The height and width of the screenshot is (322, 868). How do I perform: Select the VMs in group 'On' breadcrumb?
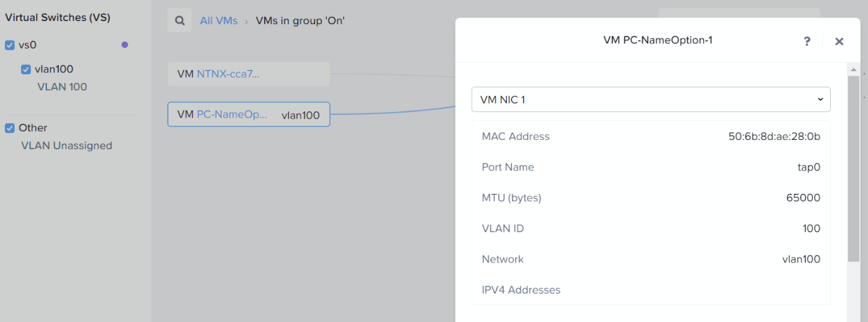click(300, 21)
